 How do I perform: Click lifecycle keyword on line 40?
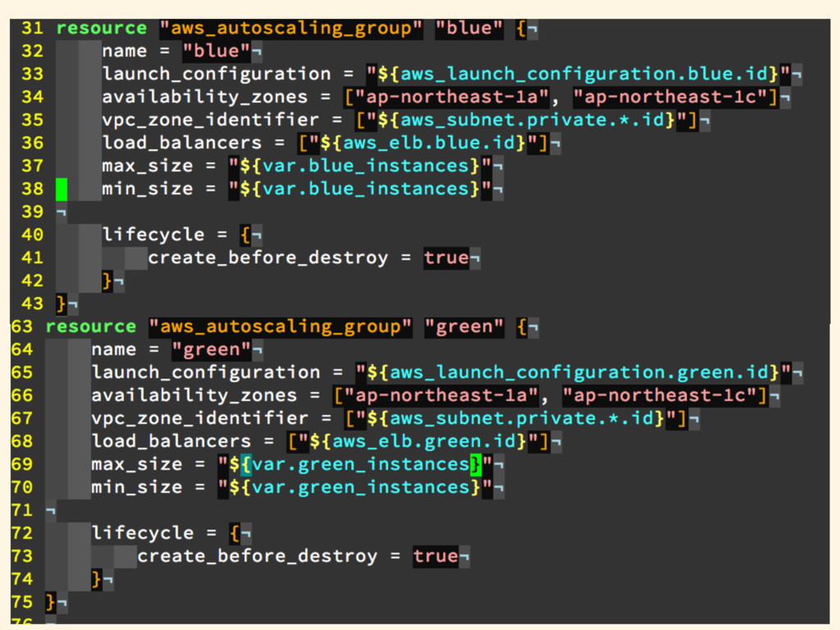[x=153, y=235]
